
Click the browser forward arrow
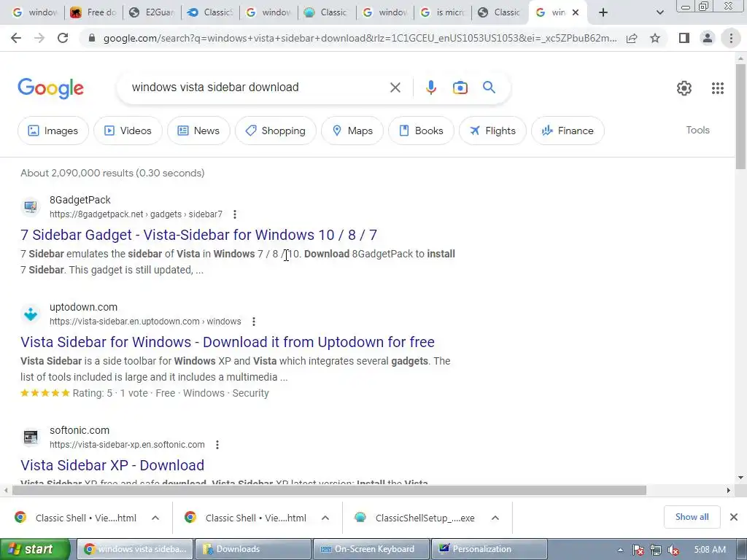pos(39,38)
